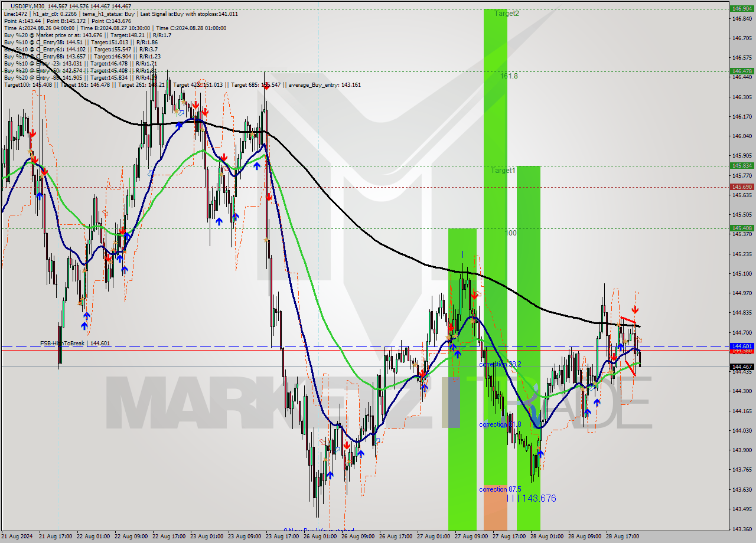Click the green 146.478 price label

(x=742, y=71)
